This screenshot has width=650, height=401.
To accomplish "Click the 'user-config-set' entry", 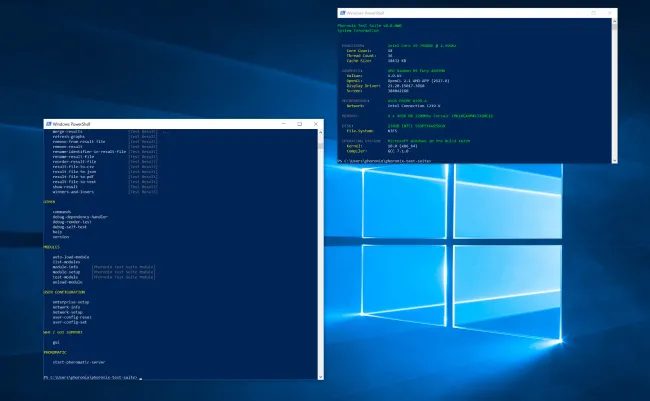I will click(x=70, y=322).
